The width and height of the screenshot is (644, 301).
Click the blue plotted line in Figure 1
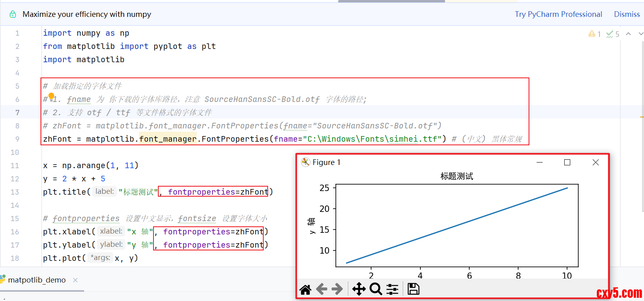(x=457, y=226)
